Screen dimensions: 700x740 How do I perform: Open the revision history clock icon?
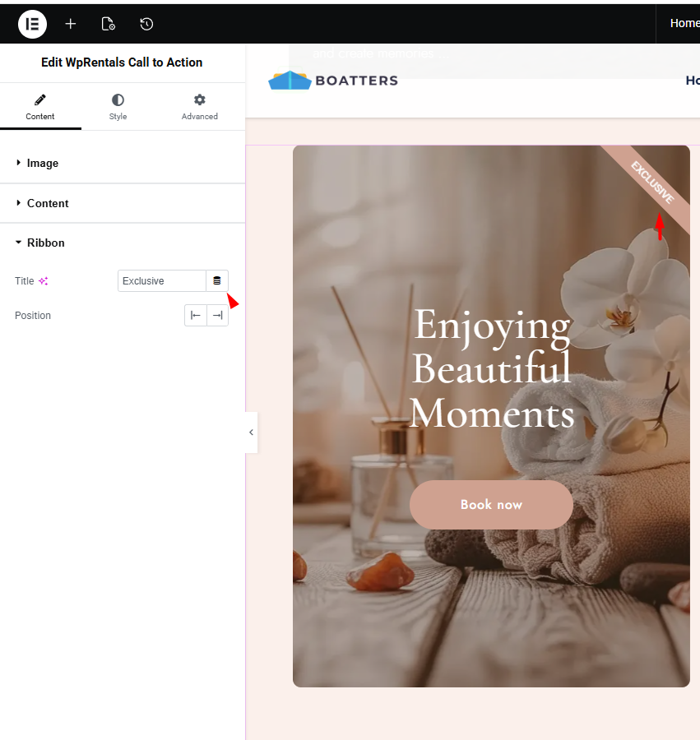pyautogui.click(x=146, y=24)
